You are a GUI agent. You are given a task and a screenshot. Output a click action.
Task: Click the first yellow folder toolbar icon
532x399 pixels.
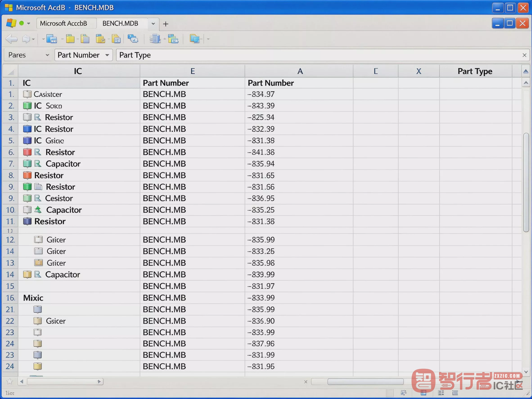tap(70, 39)
